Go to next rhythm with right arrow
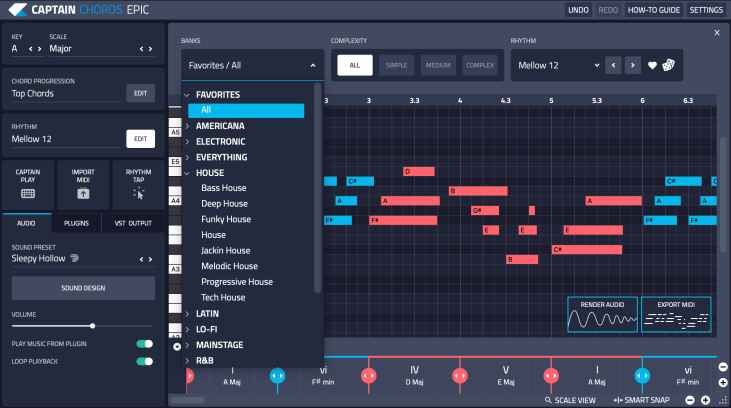Viewport: 731px width, 408px height. 631,66
